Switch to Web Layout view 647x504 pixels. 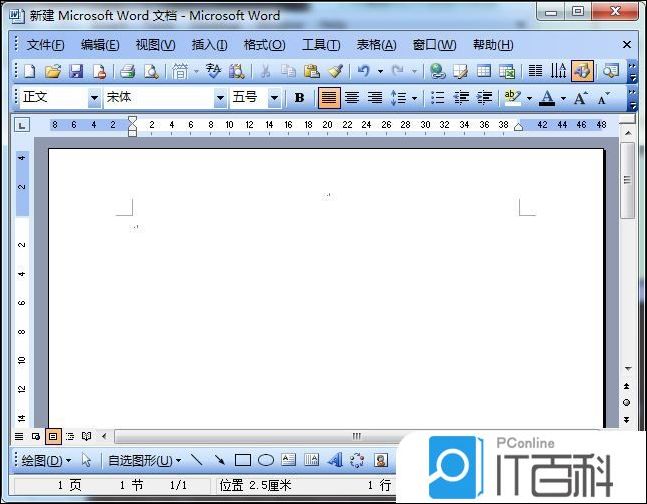point(36,436)
